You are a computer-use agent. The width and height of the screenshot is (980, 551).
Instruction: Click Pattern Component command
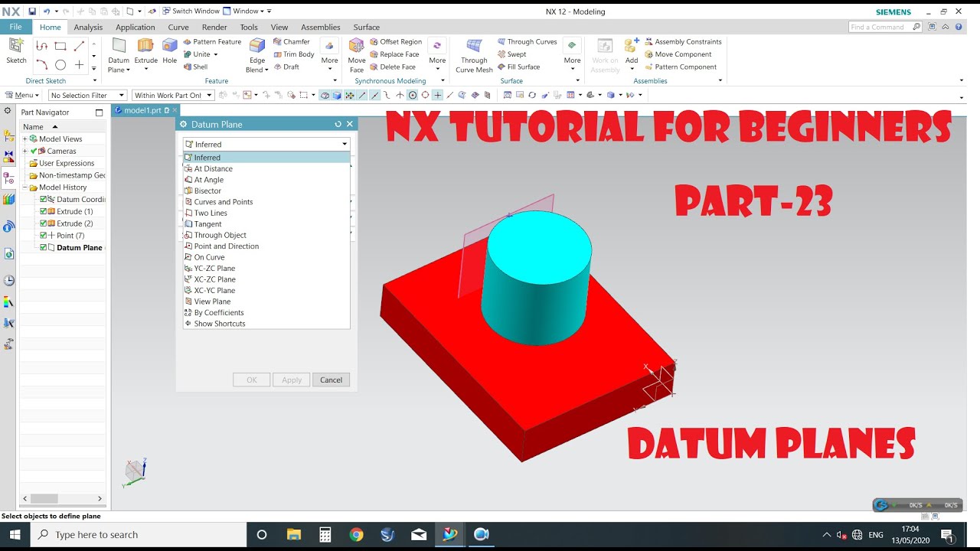681,67
